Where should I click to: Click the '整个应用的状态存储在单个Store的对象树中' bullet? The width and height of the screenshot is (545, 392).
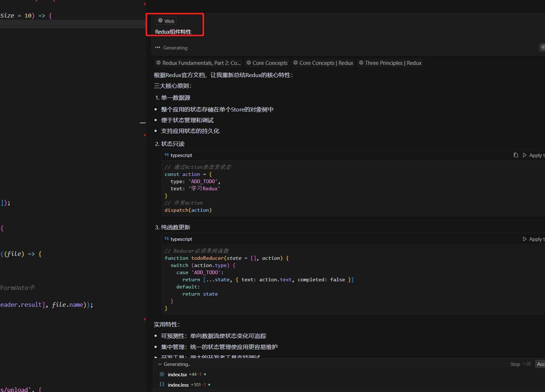click(x=217, y=110)
